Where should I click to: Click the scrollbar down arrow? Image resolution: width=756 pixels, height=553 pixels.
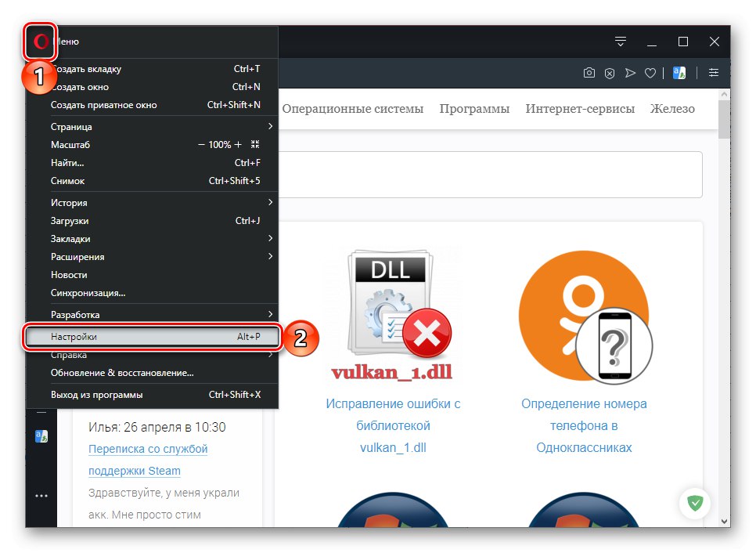(724, 521)
